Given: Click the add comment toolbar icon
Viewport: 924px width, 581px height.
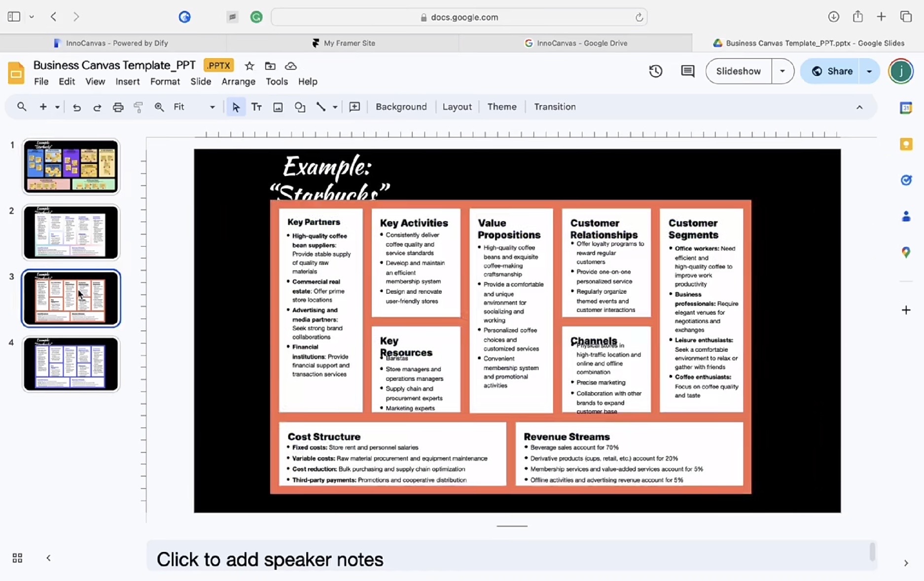Looking at the screenshot, I should point(355,107).
